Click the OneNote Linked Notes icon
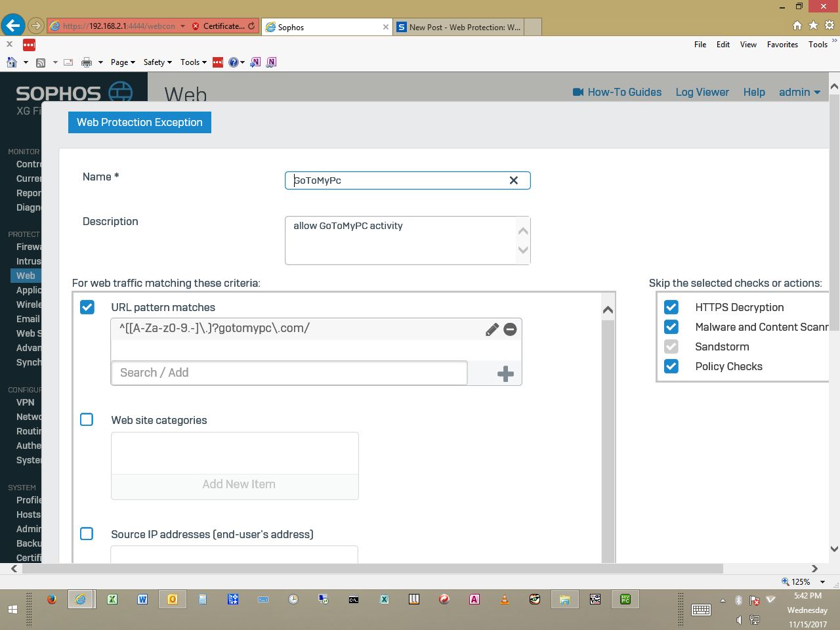Image resolution: width=840 pixels, height=630 pixels. tap(271, 62)
